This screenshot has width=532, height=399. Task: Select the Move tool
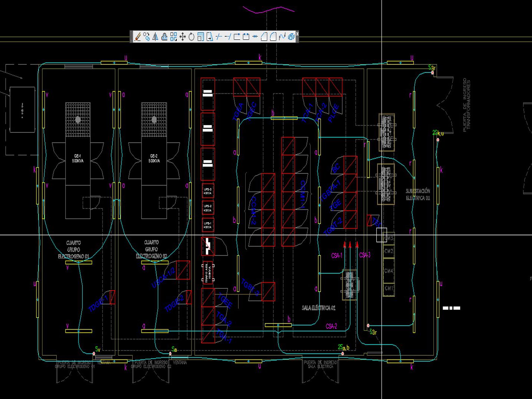coord(183,37)
